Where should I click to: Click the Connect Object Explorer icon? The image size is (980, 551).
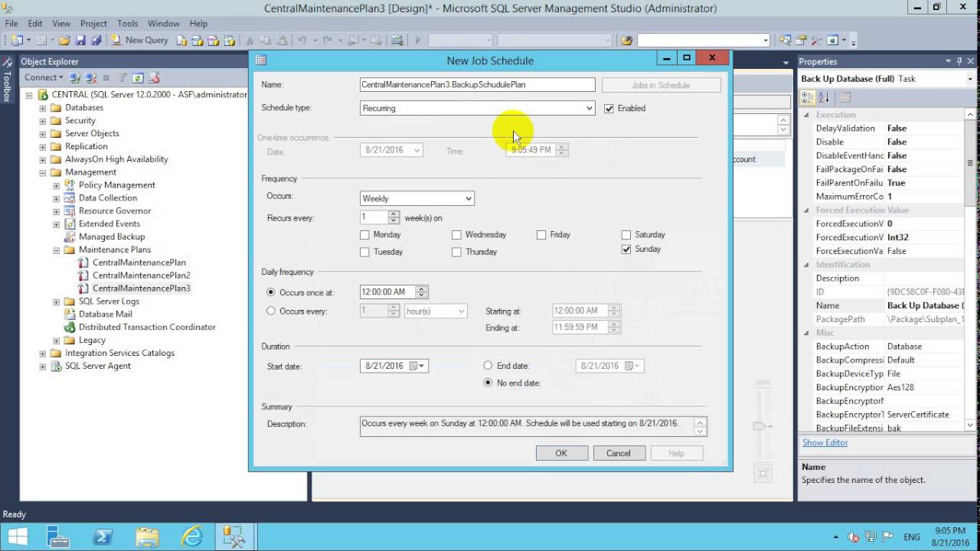pos(75,78)
